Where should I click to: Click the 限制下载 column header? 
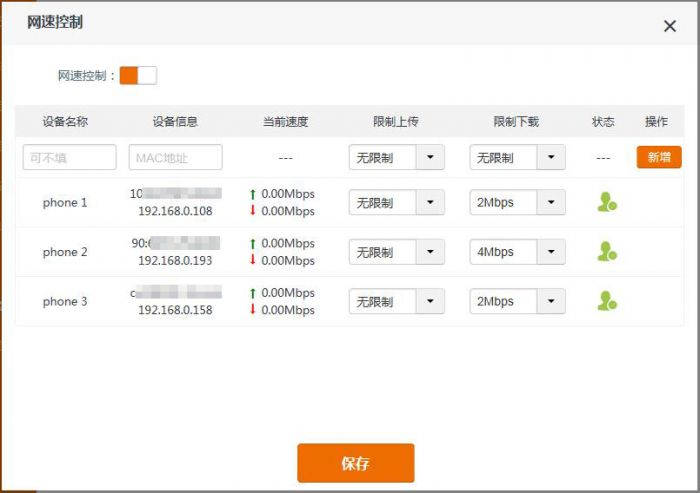tap(516, 122)
